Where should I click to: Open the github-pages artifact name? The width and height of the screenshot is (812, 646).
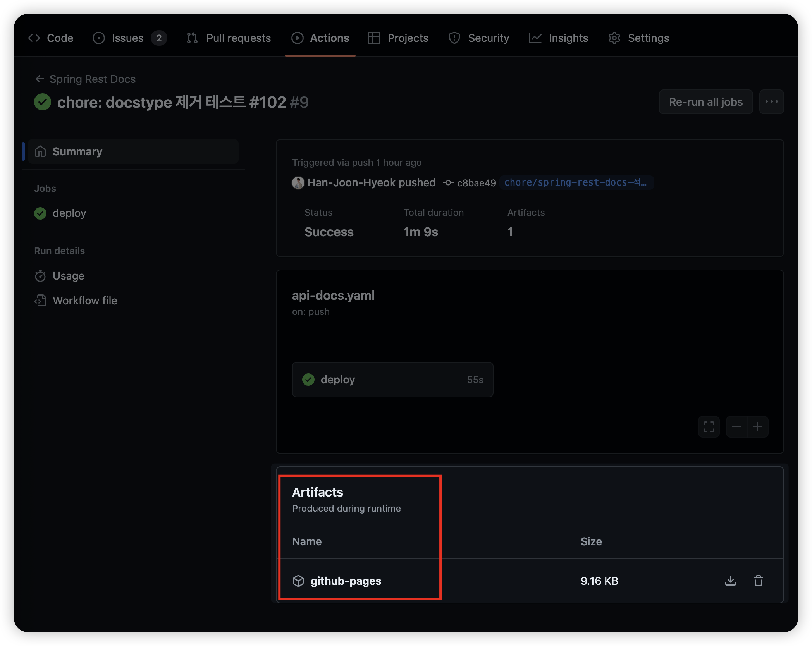(x=346, y=581)
